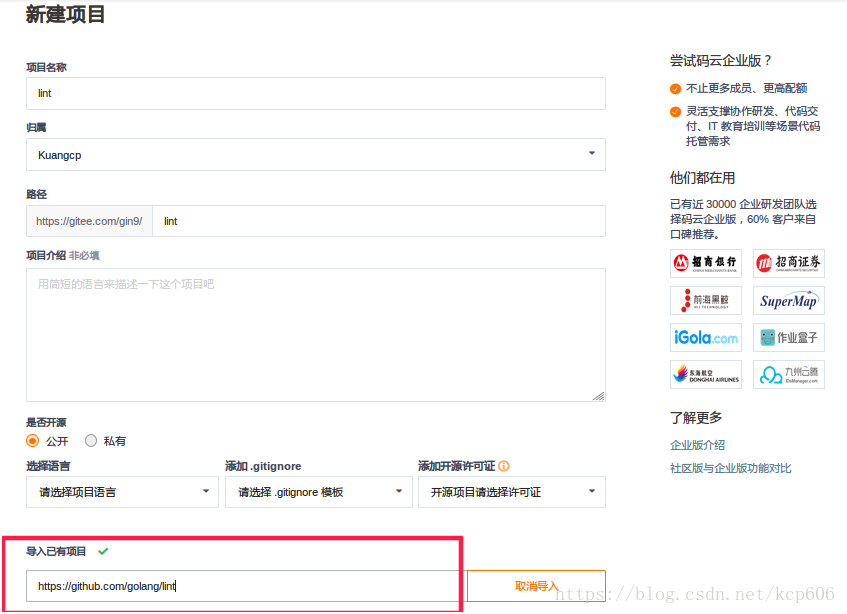Screen dimensions: 847x614
Task: Click the 项目名称 input containing lint
Action: [315, 93]
